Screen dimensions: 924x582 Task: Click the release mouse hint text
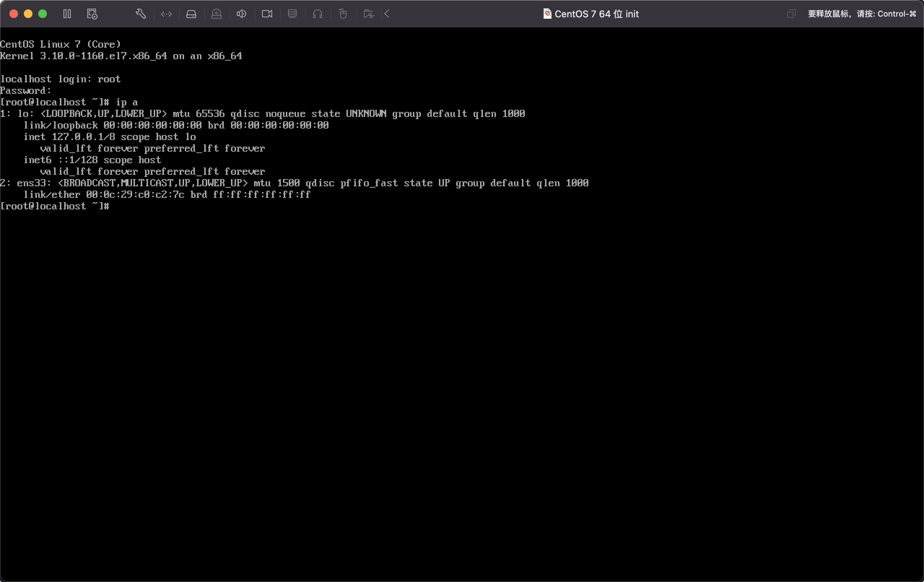click(862, 14)
